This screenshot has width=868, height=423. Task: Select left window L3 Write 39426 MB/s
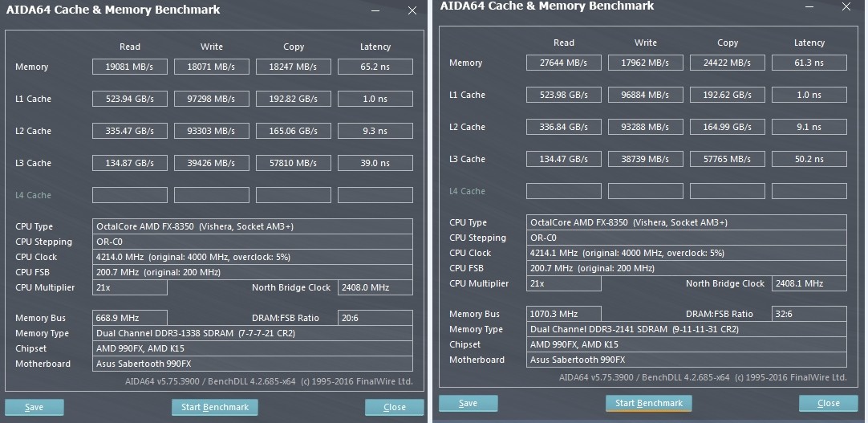(212, 163)
